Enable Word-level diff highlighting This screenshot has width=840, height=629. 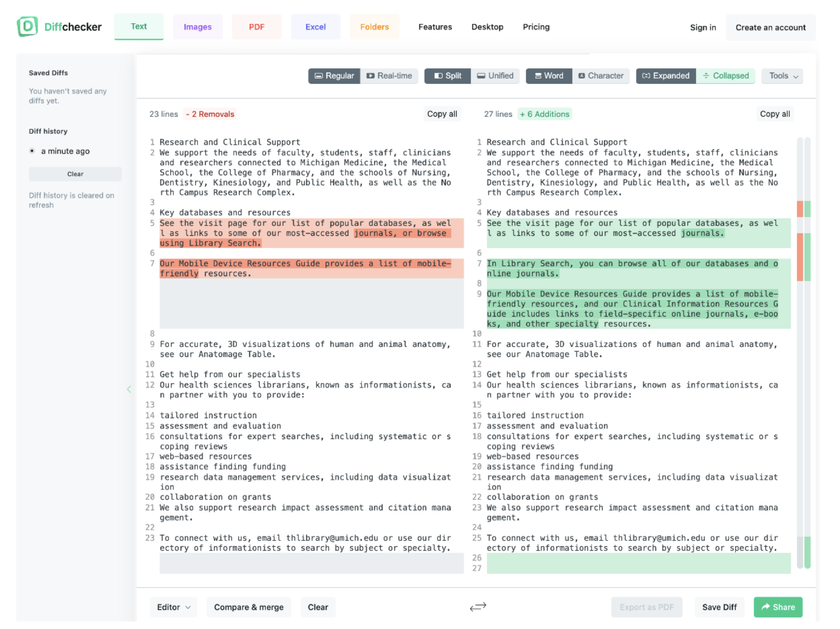548,76
